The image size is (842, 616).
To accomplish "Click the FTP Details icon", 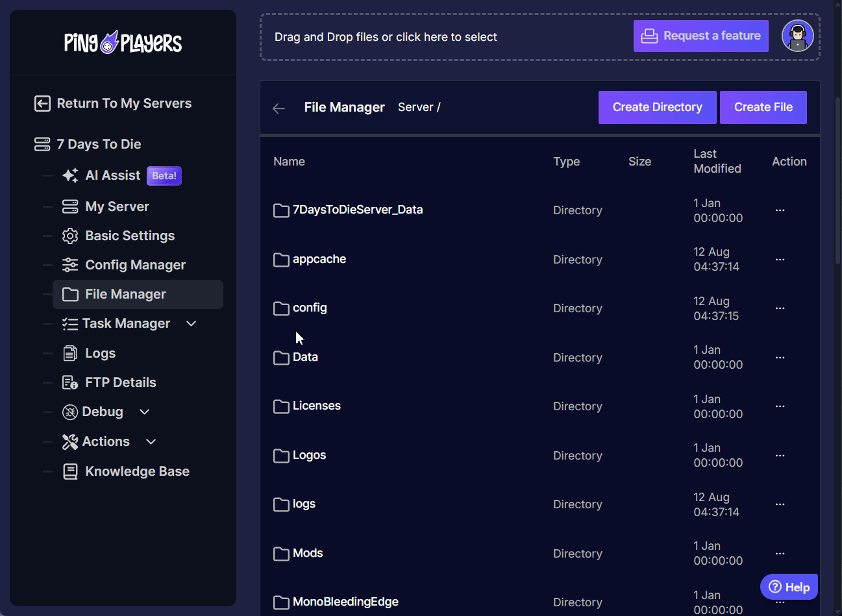I will 70,382.
